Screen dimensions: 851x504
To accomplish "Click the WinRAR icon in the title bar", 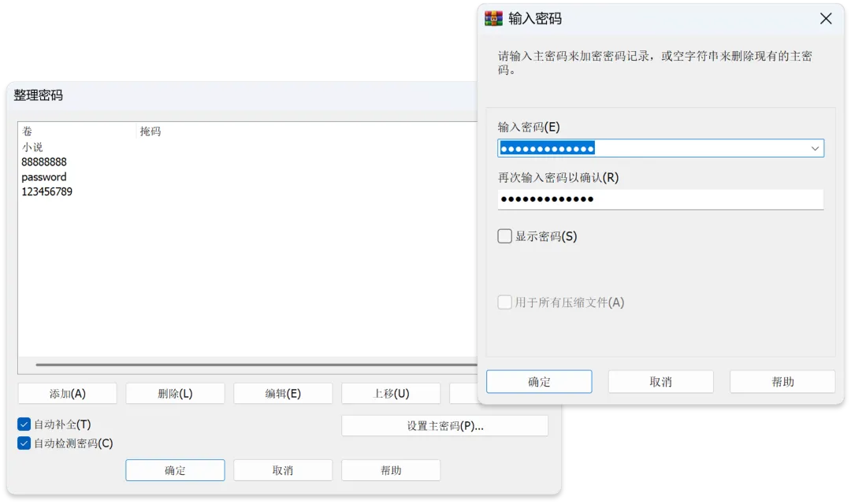I will point(494,19).
